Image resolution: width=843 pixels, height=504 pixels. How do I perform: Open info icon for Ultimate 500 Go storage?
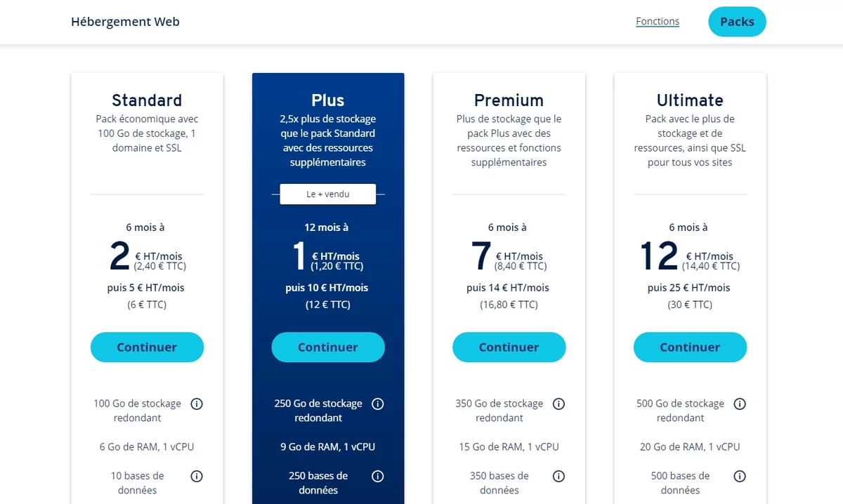point(740,404)
